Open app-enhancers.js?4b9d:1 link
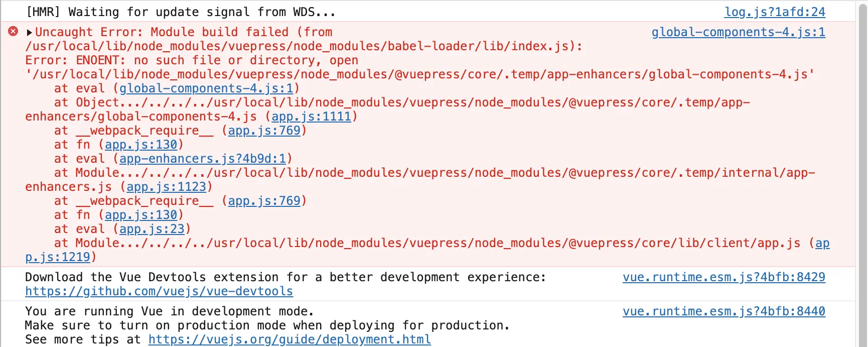 click(x=203, y=159)
